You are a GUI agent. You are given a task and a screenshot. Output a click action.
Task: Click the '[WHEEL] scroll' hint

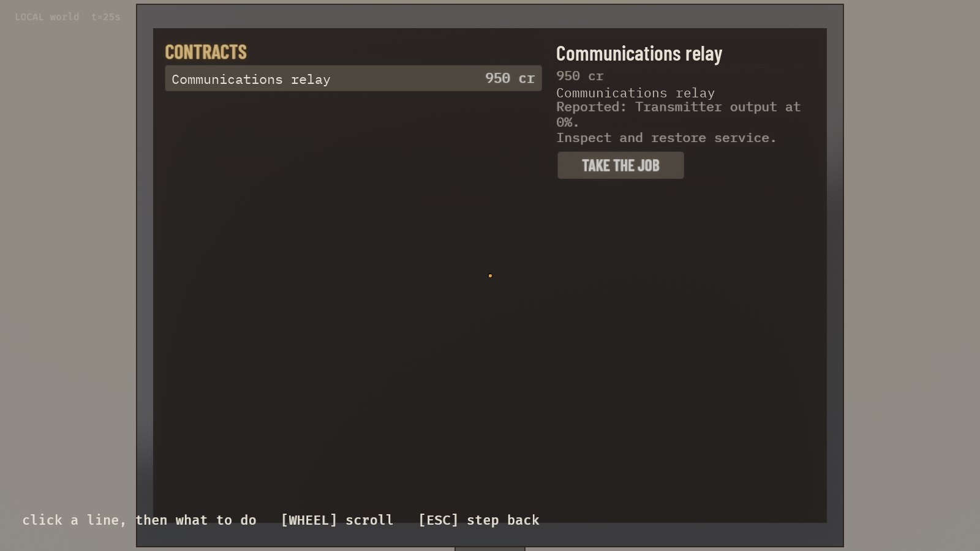(x=337, y=520)
